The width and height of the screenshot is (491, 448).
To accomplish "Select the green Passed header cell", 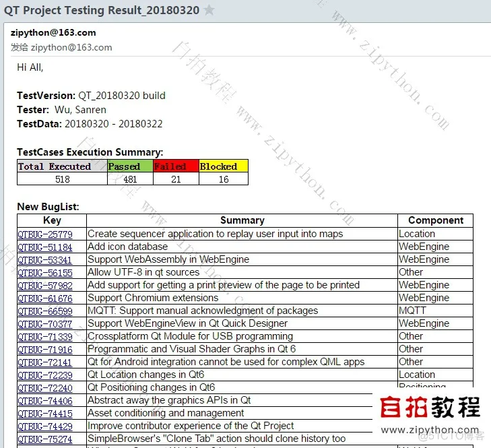I will pyautogui.click(x=130, y=166).
